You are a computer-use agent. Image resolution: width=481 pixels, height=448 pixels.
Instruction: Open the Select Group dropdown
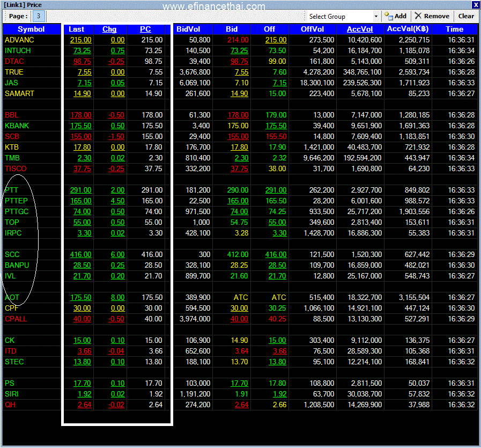pyautogui.click(x=376, y=16)
